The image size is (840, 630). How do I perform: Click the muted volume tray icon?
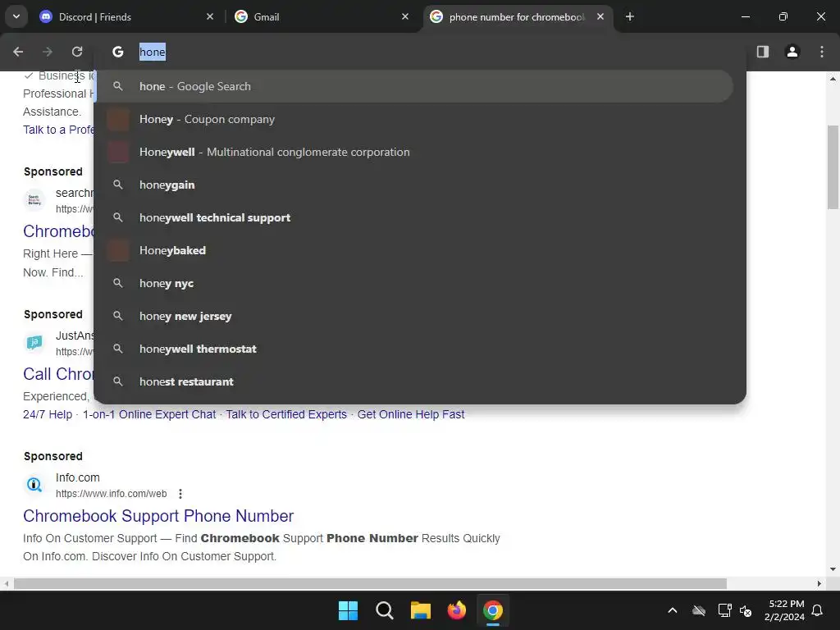pos(746,610)
